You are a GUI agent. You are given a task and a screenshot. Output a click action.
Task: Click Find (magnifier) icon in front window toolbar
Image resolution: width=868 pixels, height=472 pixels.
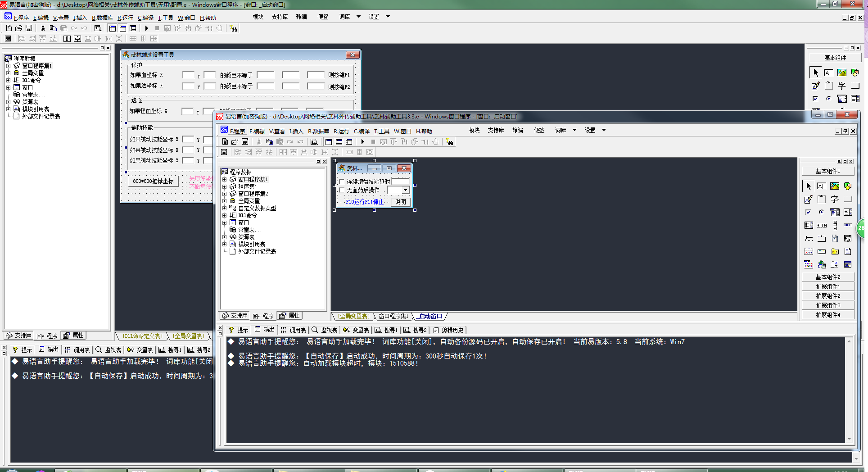[x=314, y=142]
